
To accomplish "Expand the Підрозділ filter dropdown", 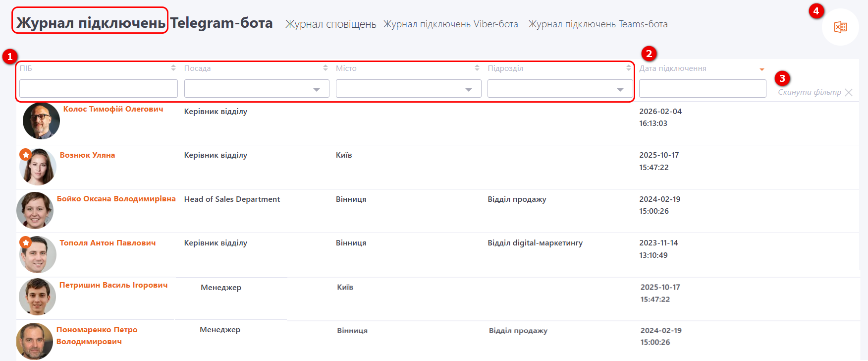I will pyautogui.click(x=560, y=89).
